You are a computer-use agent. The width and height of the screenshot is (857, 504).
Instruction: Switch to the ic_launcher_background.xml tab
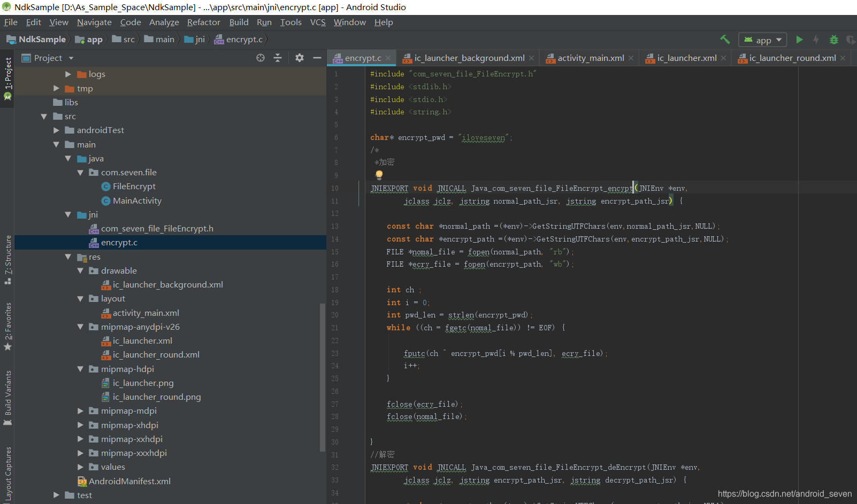[469, 58]
